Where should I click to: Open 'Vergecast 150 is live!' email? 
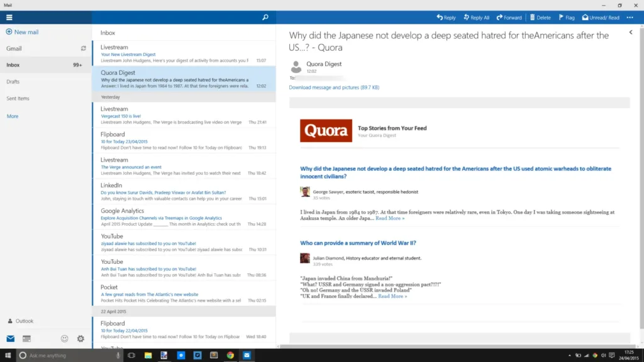point(184,115)
